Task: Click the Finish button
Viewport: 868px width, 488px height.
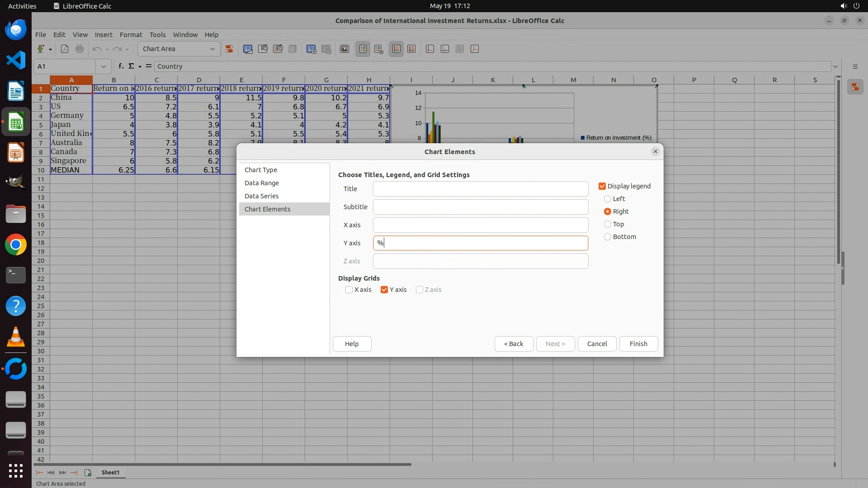Action: 638,344
